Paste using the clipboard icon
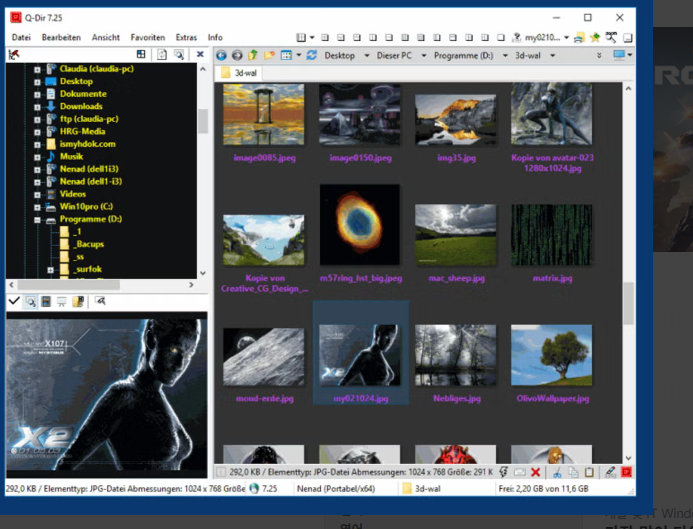This screenshot has height=529, width=693. pos(589,472)
